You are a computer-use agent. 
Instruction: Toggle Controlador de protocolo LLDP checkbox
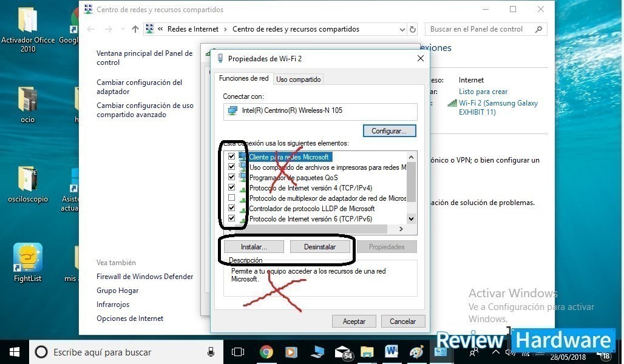pos(232,208)
